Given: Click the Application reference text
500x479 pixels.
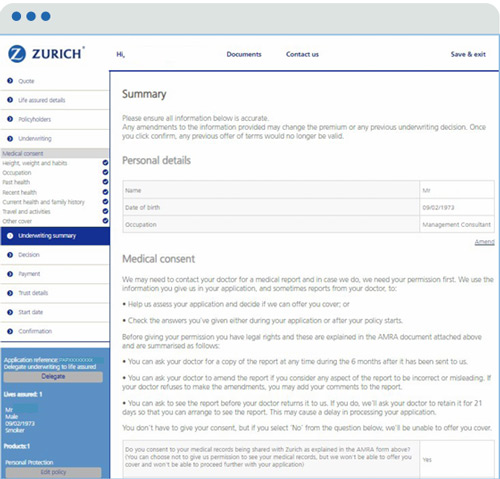Looking at the screenshot, I should tap(49, 360).
